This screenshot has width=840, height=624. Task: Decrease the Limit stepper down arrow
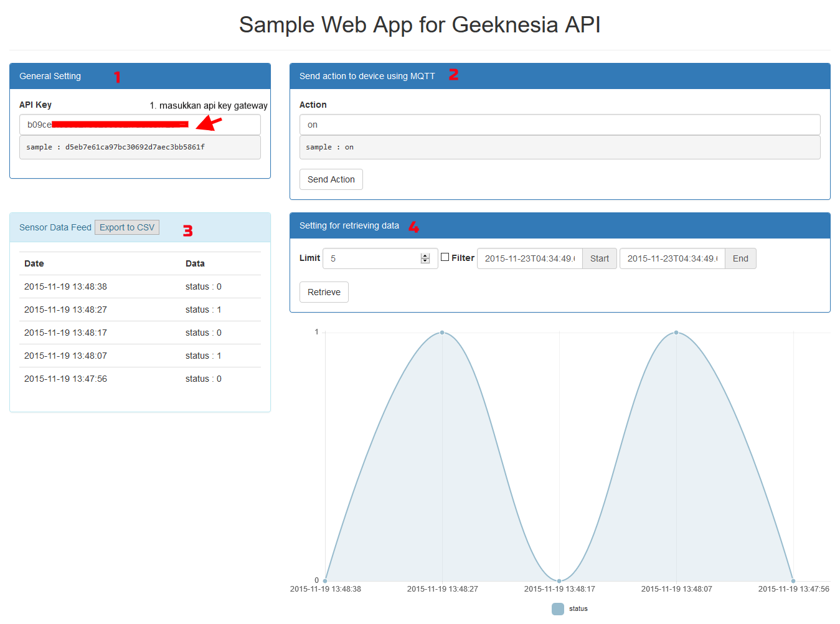425,261
